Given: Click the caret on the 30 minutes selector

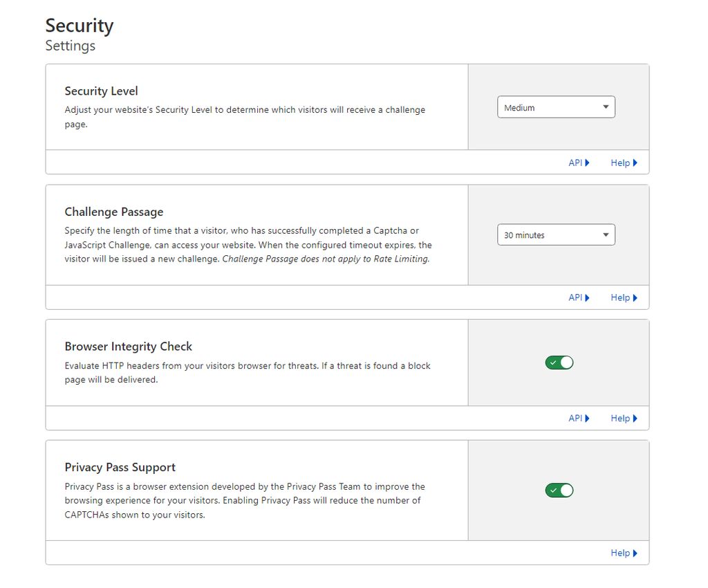Looking at the screenshot, I should point(605,235).
